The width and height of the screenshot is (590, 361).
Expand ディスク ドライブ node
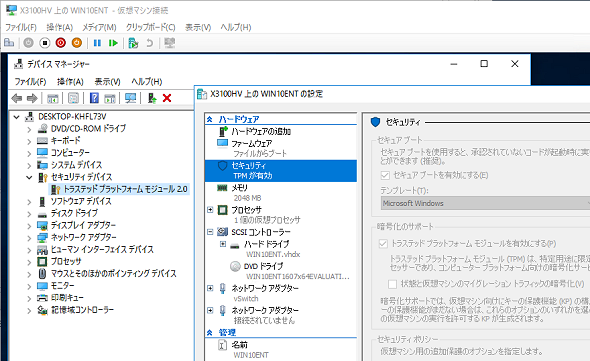[29, 214]
